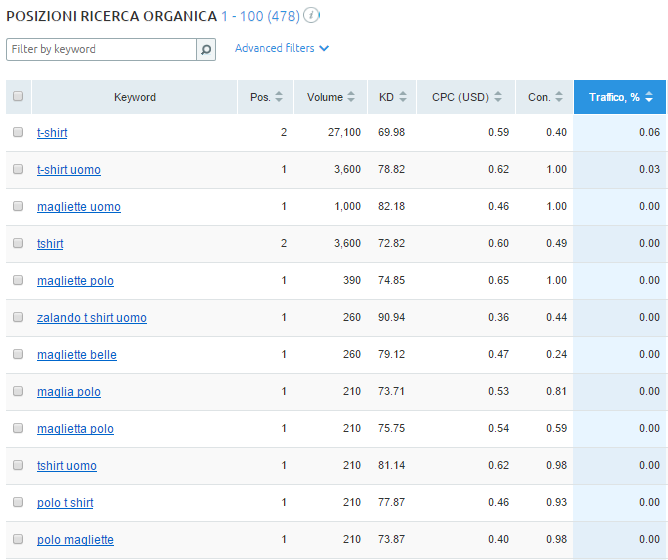The height and width of the screenshot is (560, 668).
Task: Click the 82.18 KD value
Action: [391, 206]
